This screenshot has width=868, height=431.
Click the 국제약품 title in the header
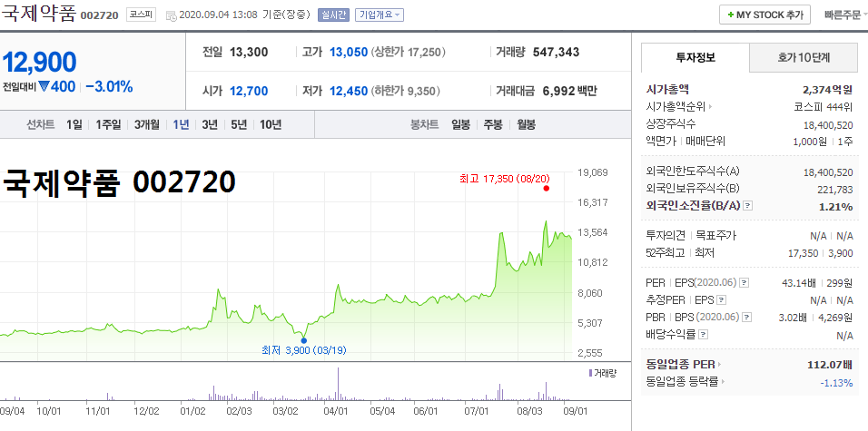[x=38, y=14]
